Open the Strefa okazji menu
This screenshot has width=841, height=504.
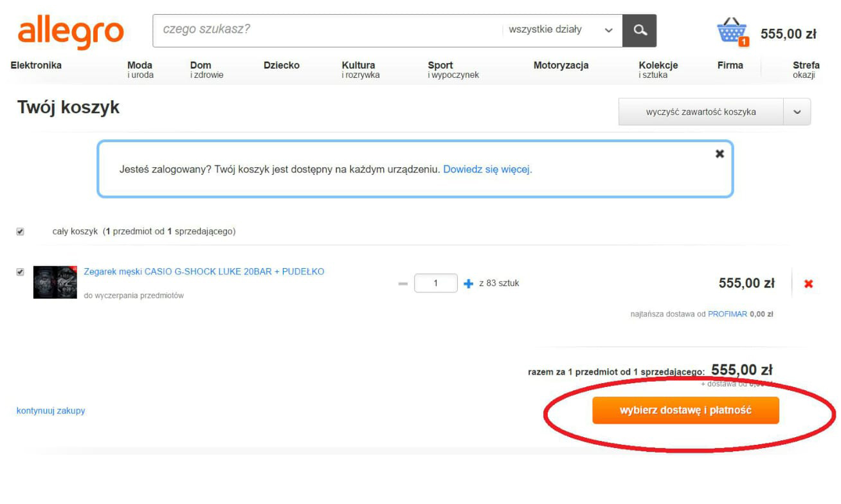point(806,69)
